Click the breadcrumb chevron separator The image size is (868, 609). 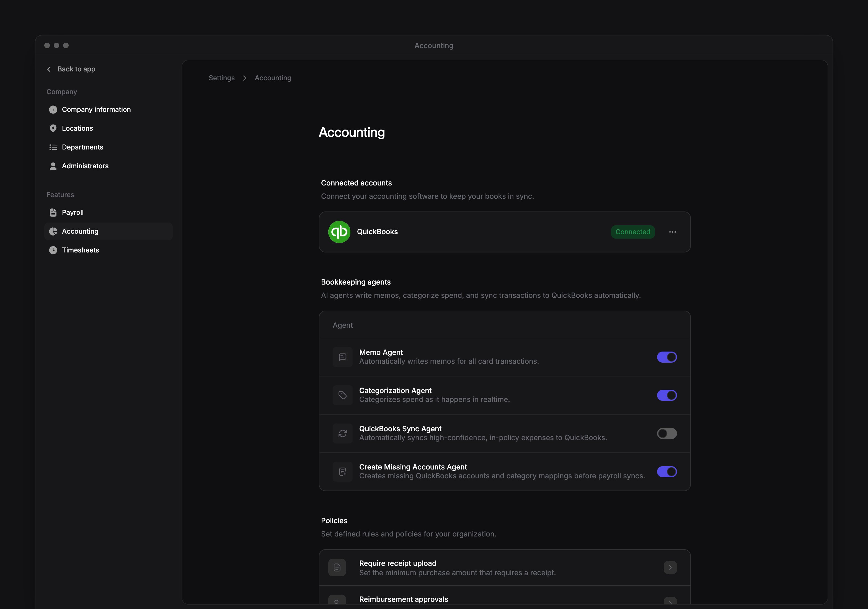245,78
